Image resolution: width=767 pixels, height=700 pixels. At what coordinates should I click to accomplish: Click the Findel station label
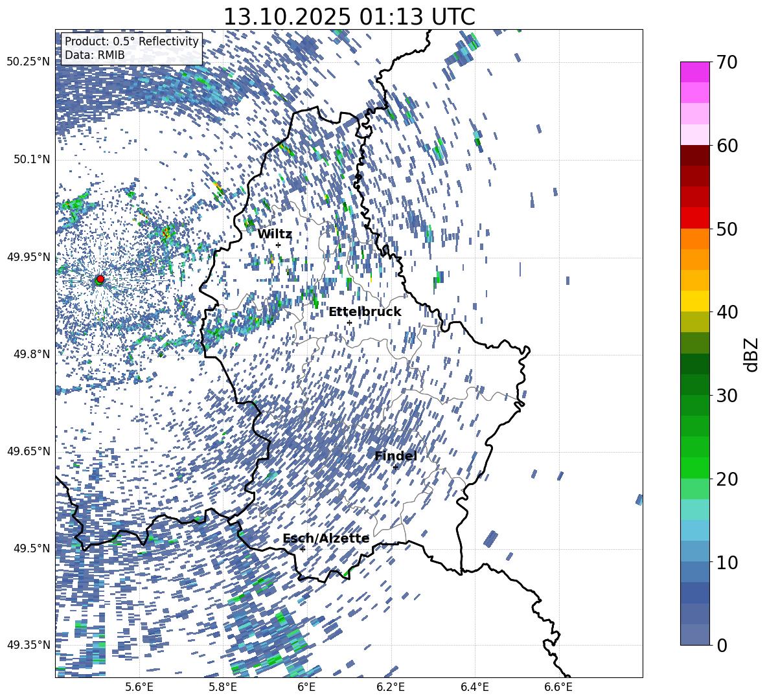click(x=396, y=456)
